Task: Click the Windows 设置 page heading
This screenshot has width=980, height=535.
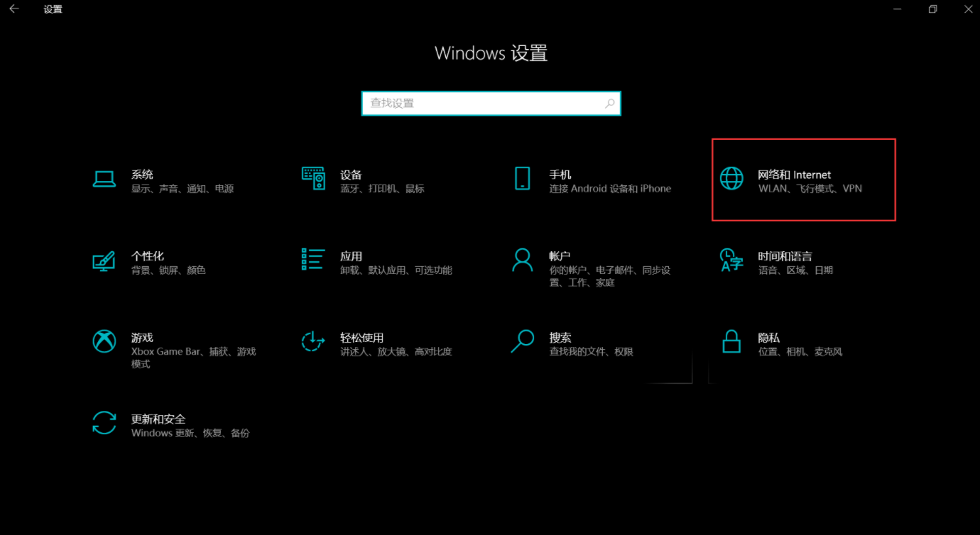Action: 491,53
